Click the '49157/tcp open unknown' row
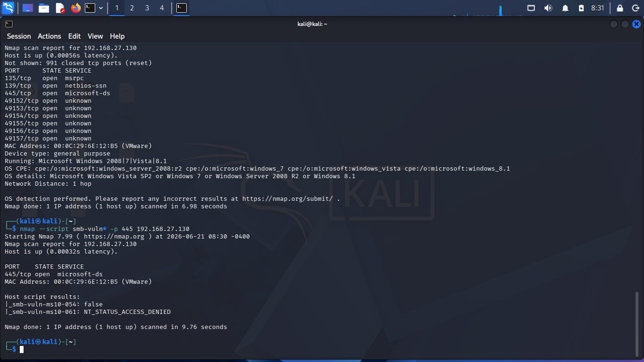Screen dimensions: 644x362 [48, 138]
